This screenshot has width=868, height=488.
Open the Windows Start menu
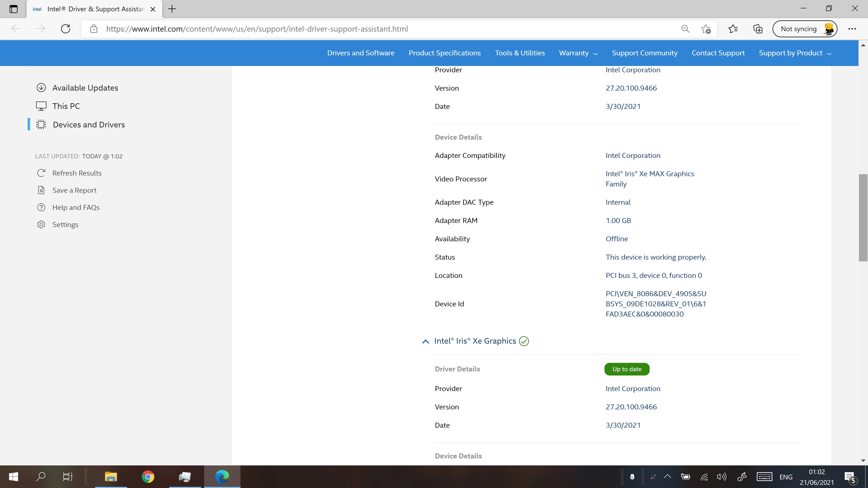point(14,476)
